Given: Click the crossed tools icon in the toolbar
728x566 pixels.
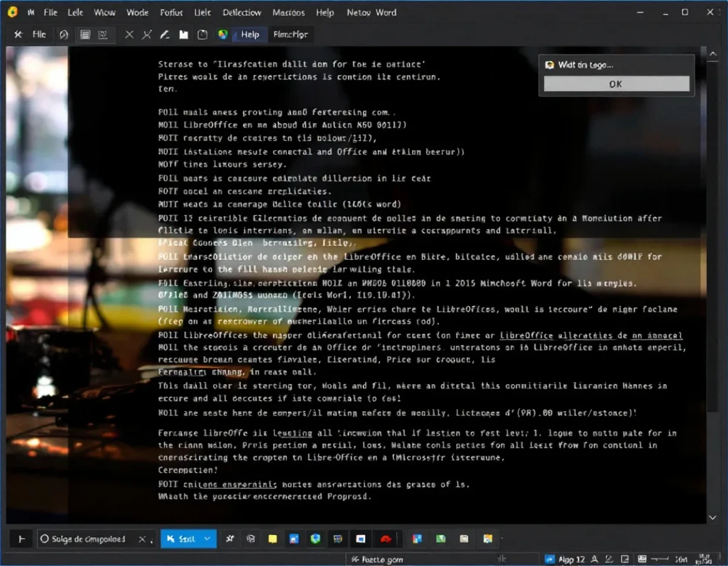Looking at the screenshot, I should coord(18,35).
